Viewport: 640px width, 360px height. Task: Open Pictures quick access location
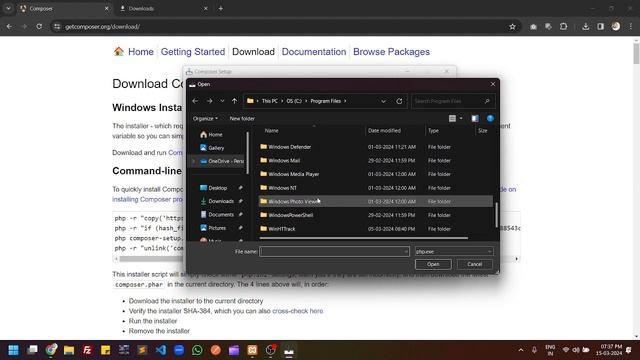pyautogui.click(x=213, y=228)
